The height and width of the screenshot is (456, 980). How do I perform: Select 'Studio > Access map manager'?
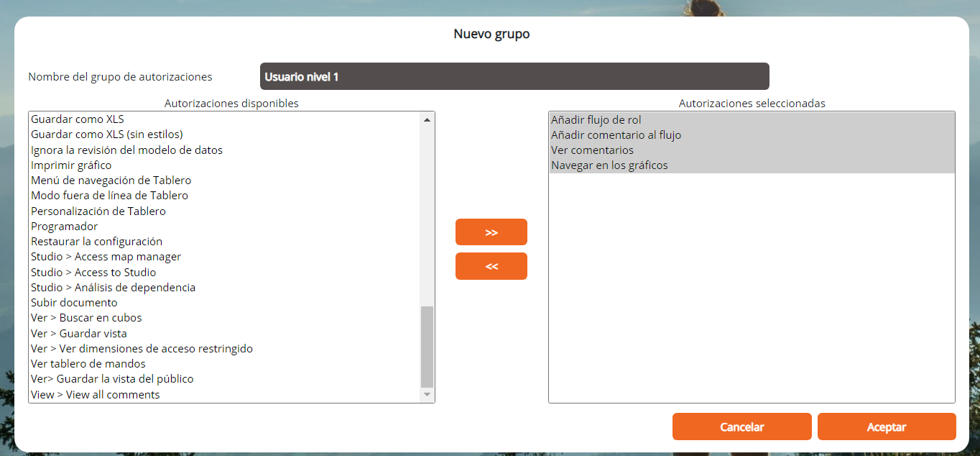point(106,257)
